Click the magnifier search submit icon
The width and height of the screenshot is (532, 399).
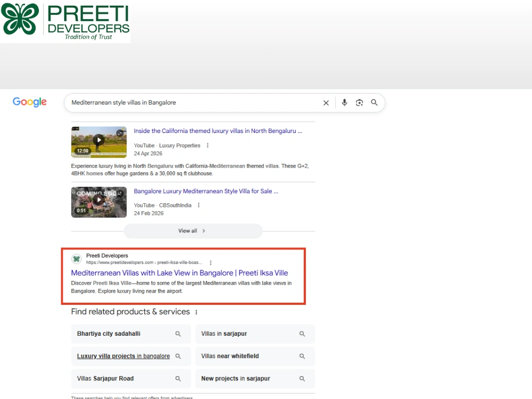(374, 103)
